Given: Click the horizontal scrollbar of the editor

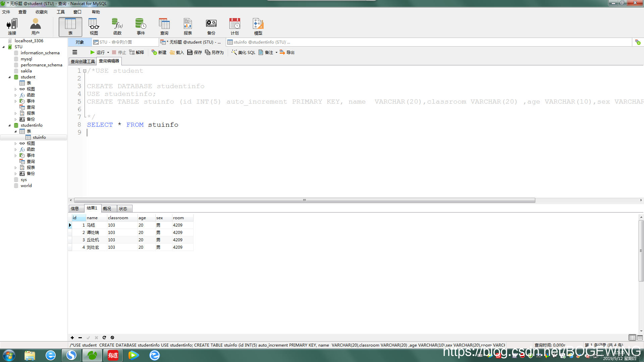Looking at the screenshot, I should click(304, 200).
